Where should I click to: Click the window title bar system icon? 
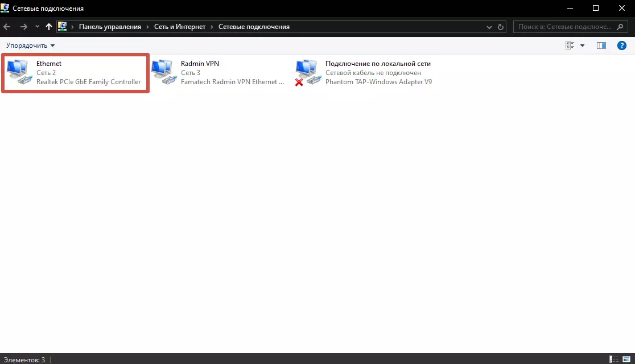[5, 8]
